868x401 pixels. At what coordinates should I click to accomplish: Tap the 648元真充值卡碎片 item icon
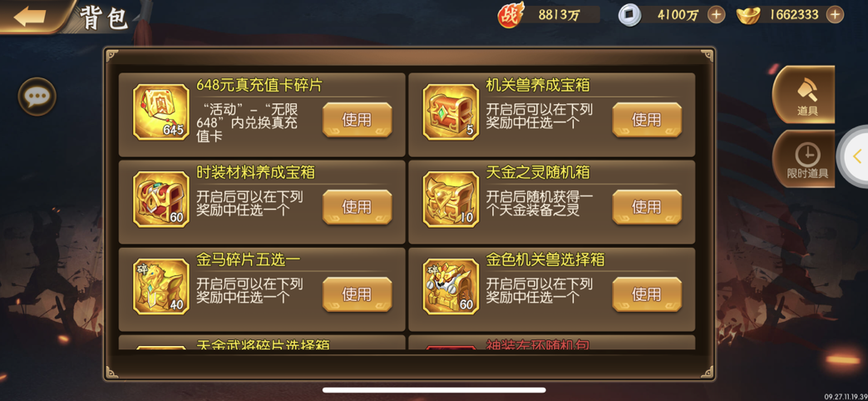161,111
